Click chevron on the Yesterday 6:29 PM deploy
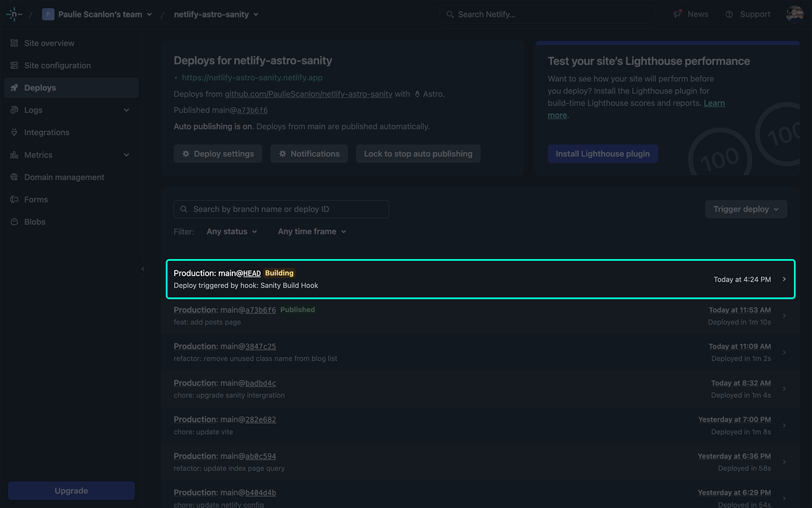 tap(784, 498)
